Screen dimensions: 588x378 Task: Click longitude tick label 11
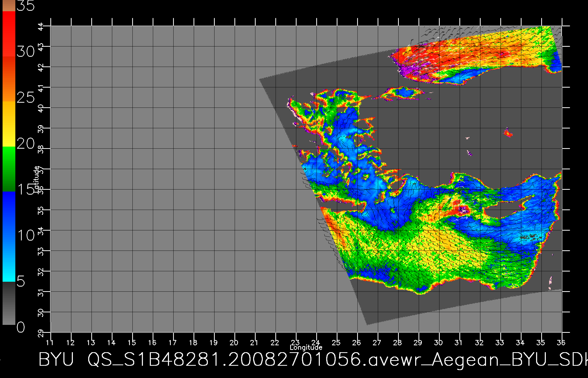coord(50,342)
